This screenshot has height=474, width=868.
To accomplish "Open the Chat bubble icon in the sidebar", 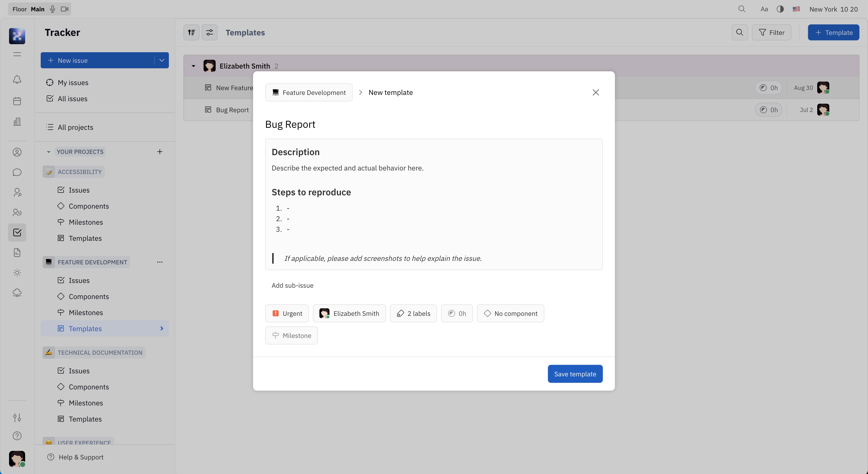I will [x=17, y=172].
